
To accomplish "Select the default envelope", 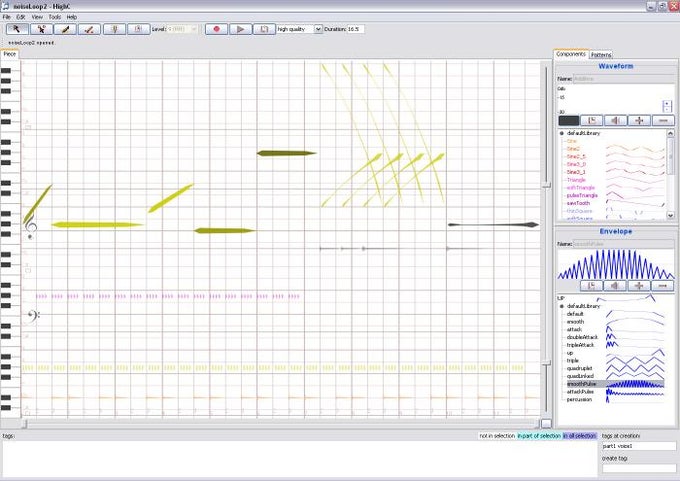I will (575, 314).
